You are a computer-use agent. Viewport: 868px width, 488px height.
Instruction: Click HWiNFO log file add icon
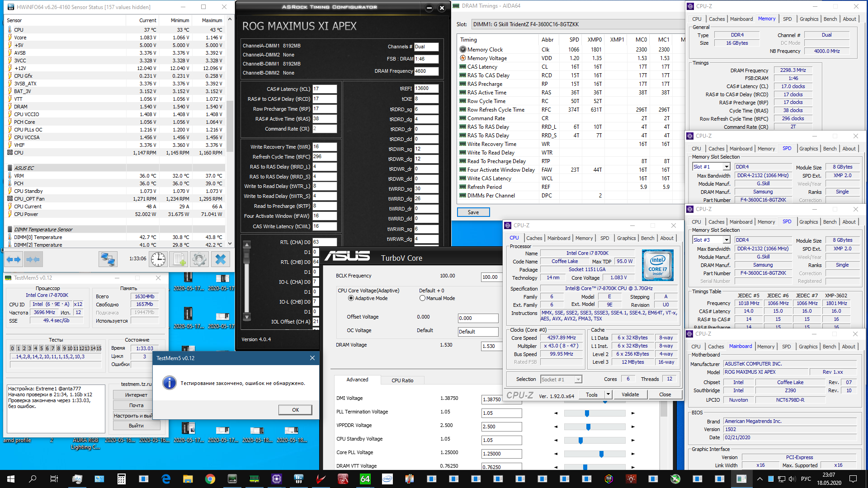point(179,259)
